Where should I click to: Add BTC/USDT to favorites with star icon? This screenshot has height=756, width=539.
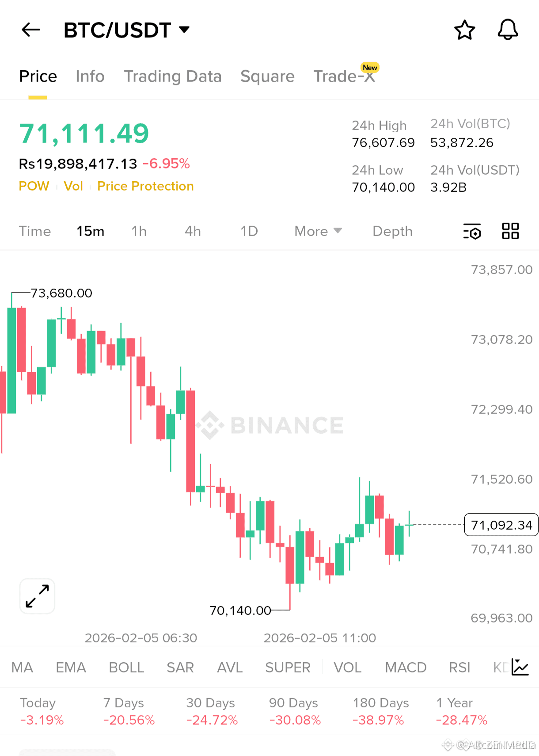464,30
